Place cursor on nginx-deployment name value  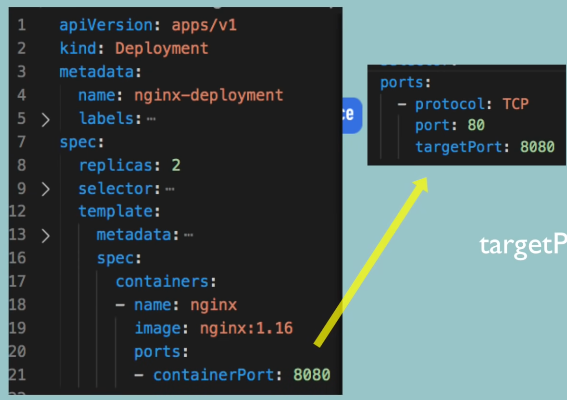[x=209, y=95]
